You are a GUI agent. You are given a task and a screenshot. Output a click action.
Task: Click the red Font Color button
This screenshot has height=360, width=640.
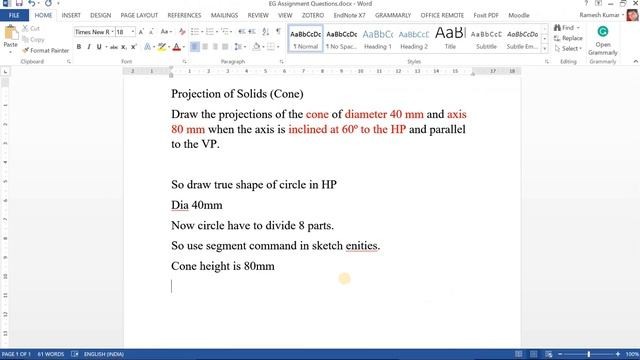tap(176, 47)
